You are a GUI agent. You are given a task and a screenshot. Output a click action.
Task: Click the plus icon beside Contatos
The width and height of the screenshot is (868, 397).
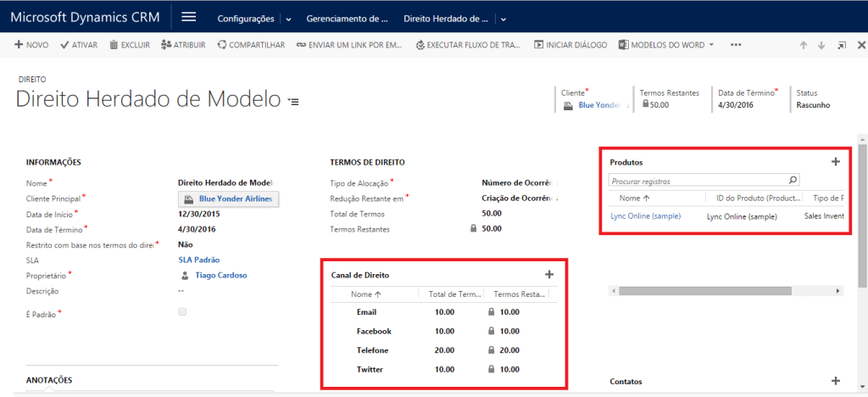(835, 382)
